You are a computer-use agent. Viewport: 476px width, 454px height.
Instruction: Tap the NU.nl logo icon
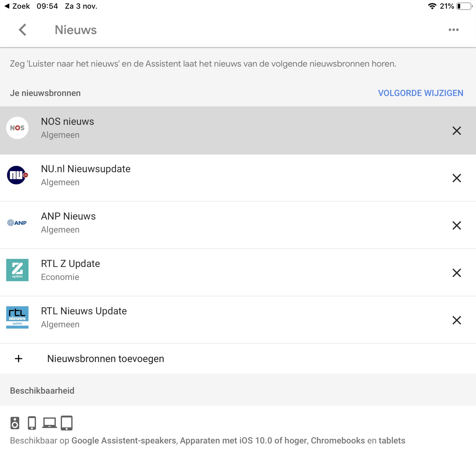[17, 175]
